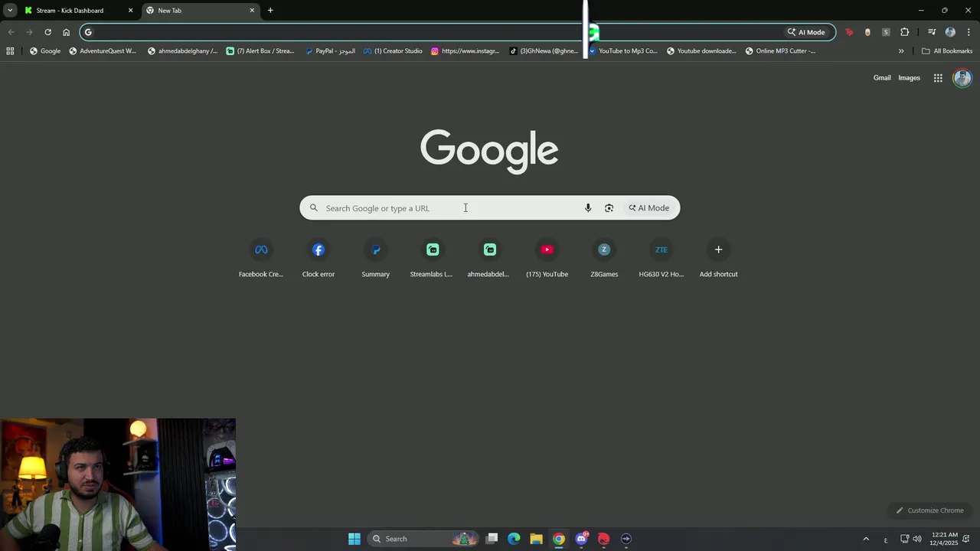
Task: Open Discord from the taskbar
Action: click(581, 539)
